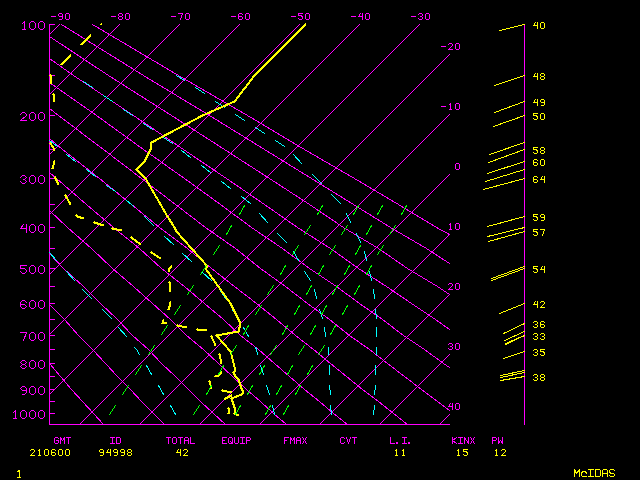Select the GMT column header
The height and width of the screenshot is (480, 640).
62,440
